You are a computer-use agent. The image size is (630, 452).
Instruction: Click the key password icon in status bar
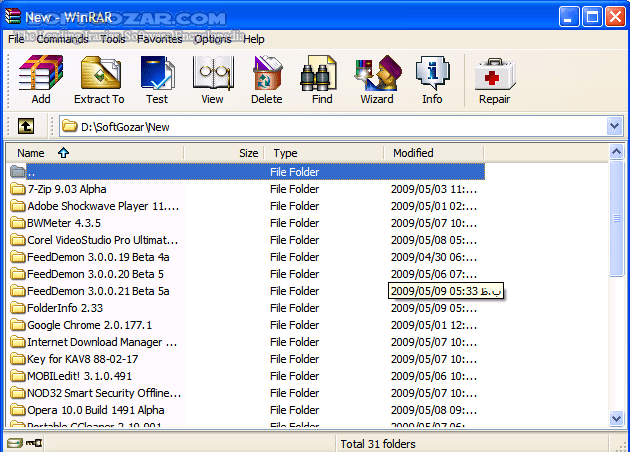tap(34, 443)
